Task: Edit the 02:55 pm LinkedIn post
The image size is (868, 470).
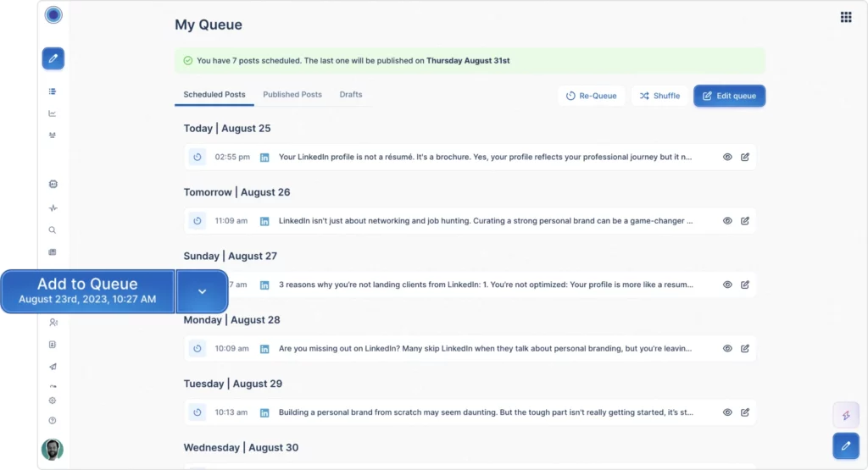Action: tap(745, 157)
